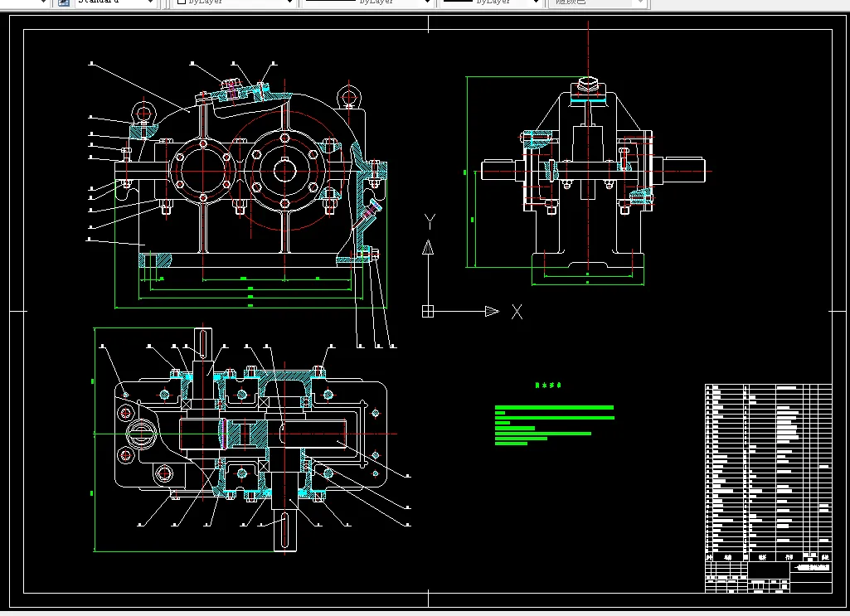
Task: Click the UCS origin square marker
Action: [x=428, y=312]
